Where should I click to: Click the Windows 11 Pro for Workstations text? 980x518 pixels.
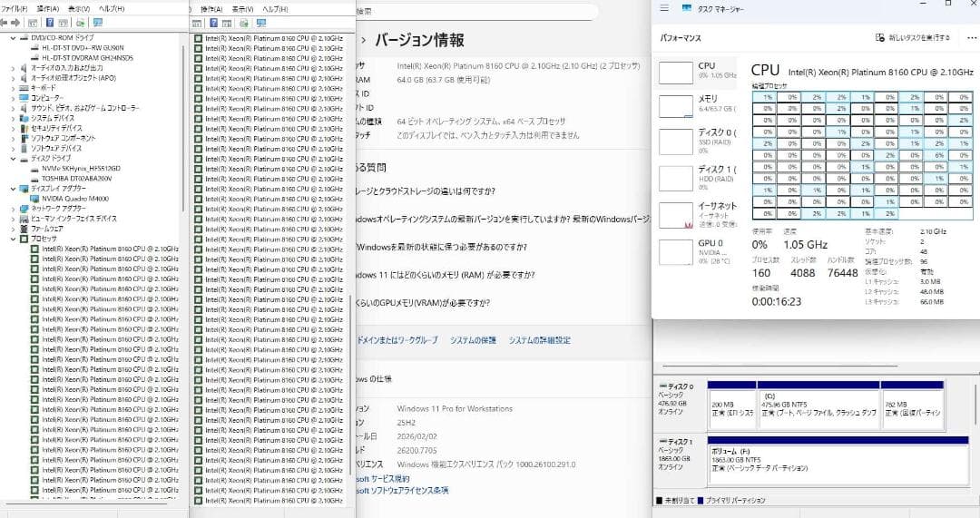455,408
